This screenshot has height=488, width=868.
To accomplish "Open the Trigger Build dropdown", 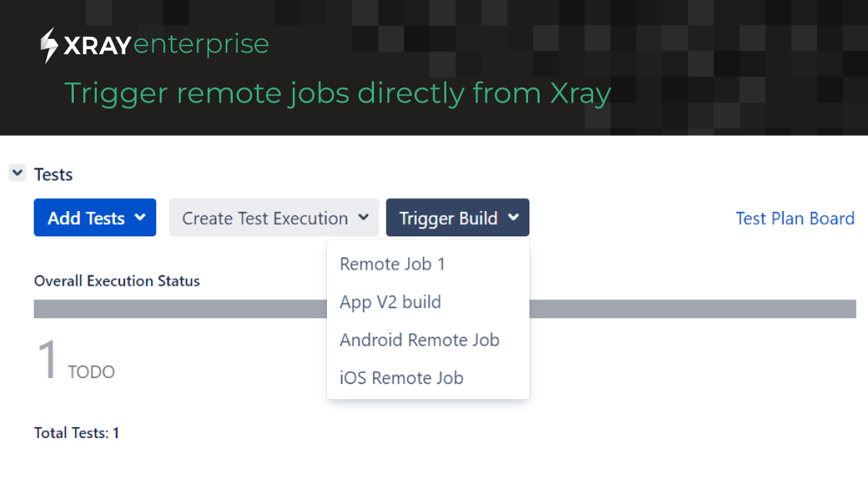I will click(x=457, y=218).
